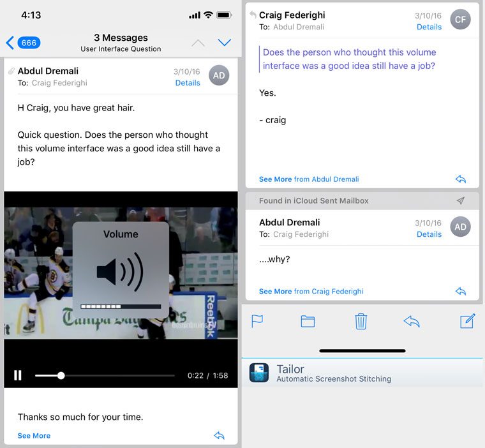Tap the sent arrow in iCloud Sent Mailbox bar
The image size is (485, 448).
pyautogui.click(x=461, y=201)
